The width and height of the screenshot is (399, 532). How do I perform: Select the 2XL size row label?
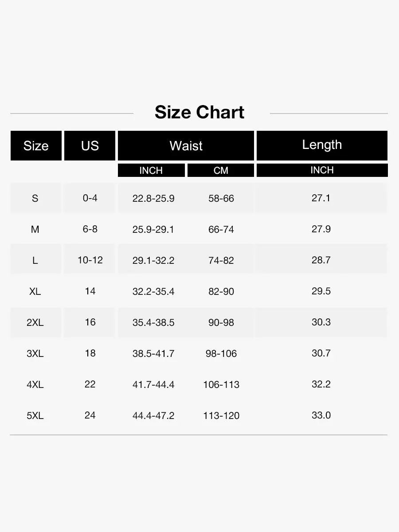(x=35, y=322)
